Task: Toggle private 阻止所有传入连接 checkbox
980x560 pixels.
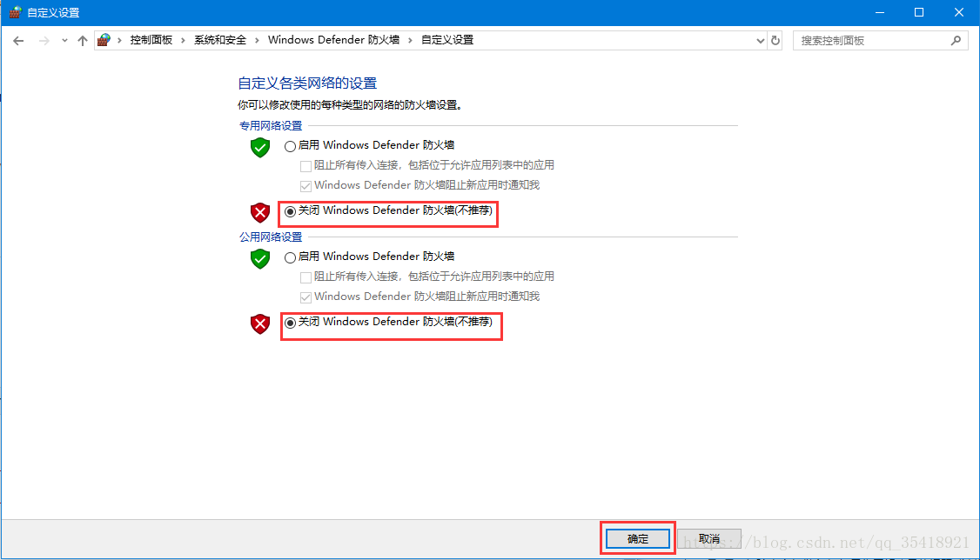Action: tap(305, 166)
